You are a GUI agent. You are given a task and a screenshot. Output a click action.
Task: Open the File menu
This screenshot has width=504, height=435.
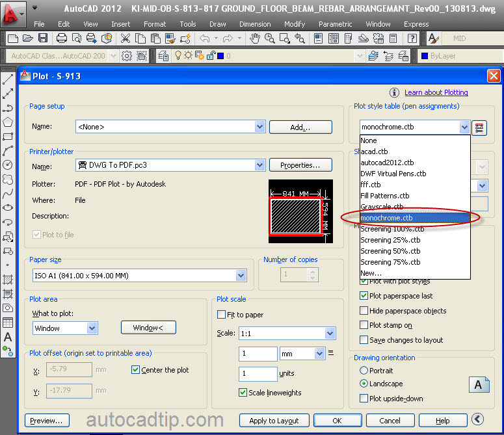(39, 24)
